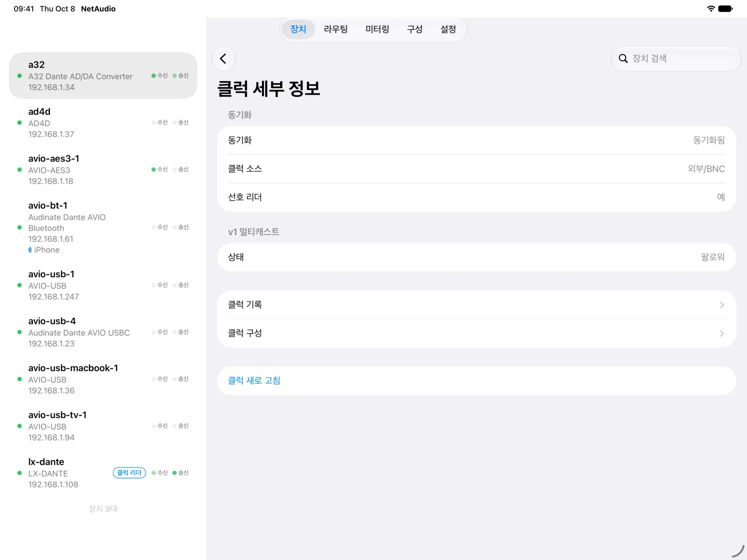Open the 구성 tab
Image resolution: width=747 pixels, height=560 pixels.
click(415, 29)
